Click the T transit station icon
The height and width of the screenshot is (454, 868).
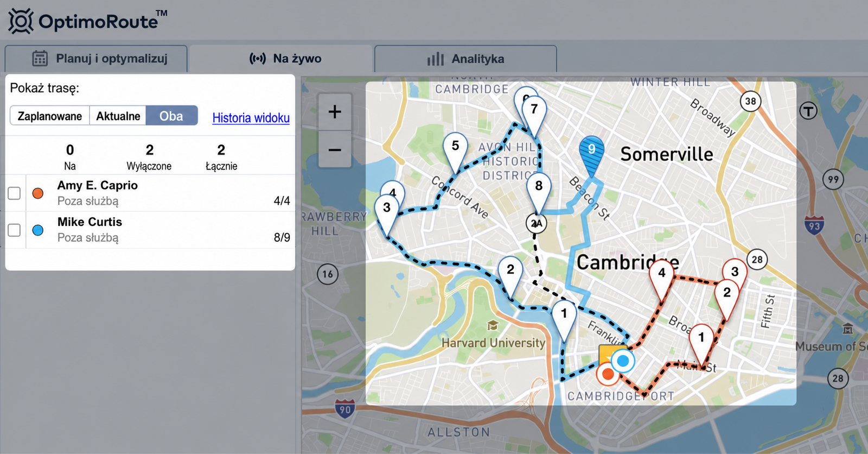(x=808, y=111)
